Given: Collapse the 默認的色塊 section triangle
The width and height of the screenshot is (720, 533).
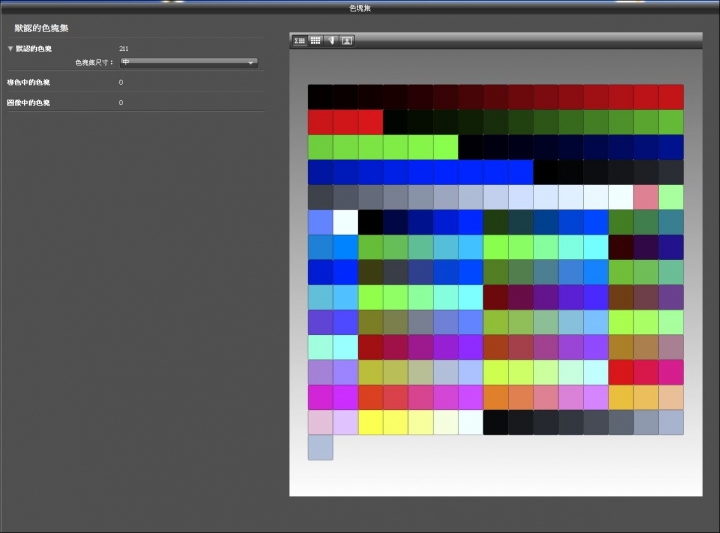Looking at the screenshot, I should point(10,49).
